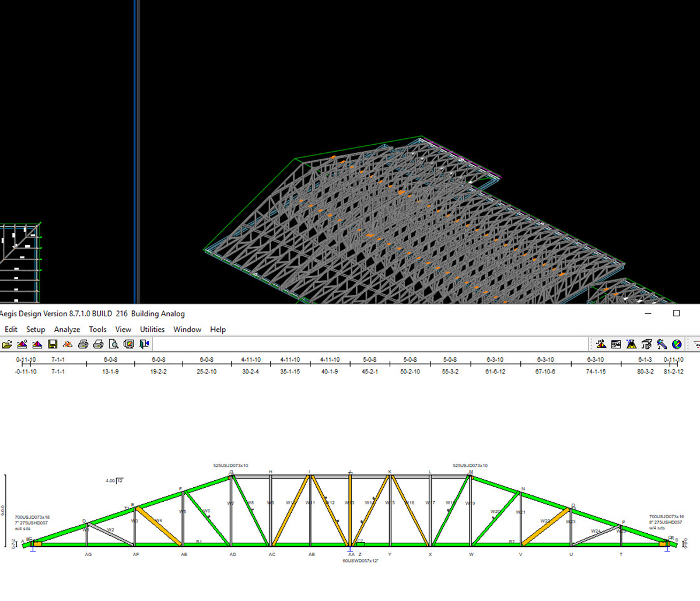700x601 pixels.
Task: Open the Help menu
Action: click(218, 329)
